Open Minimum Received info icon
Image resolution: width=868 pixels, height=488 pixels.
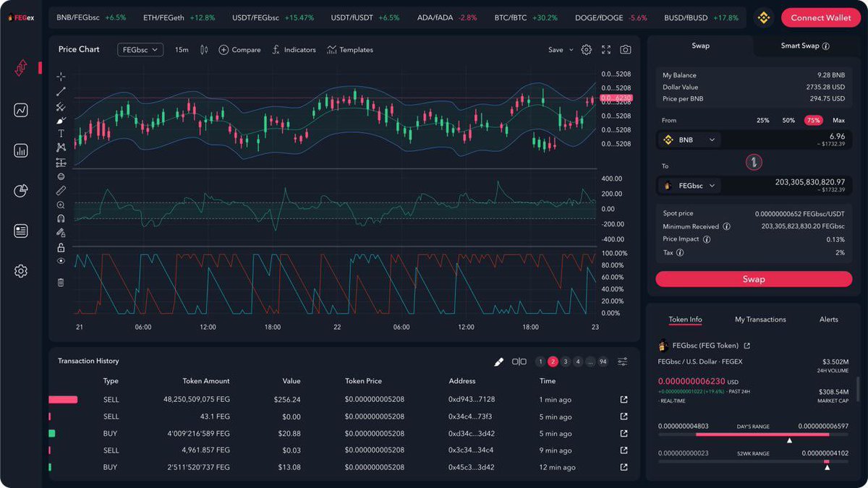[x=727, y=226]
